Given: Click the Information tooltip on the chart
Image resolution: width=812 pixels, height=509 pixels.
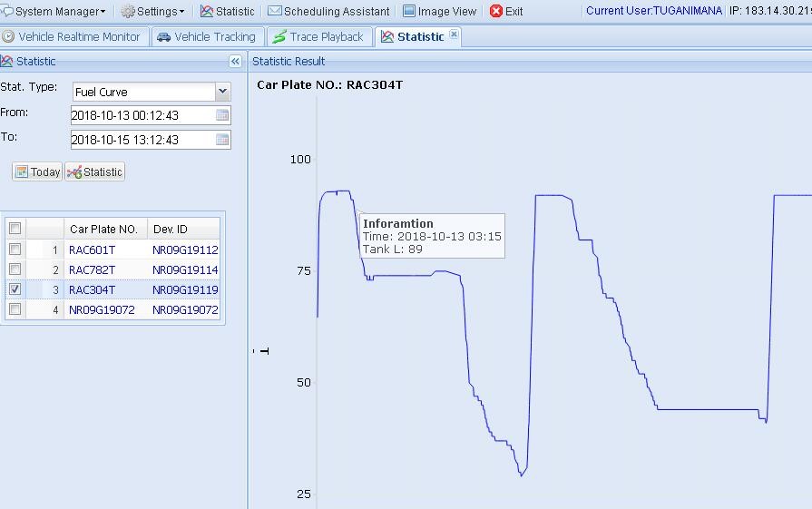Looking at the screenshot, I should tap(432, 236).
